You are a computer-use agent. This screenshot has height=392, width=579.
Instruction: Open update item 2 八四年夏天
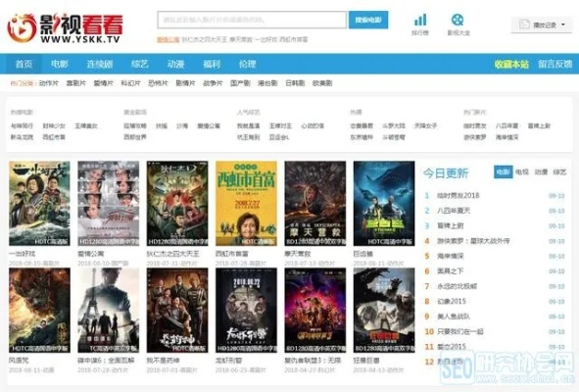point(454,211)
